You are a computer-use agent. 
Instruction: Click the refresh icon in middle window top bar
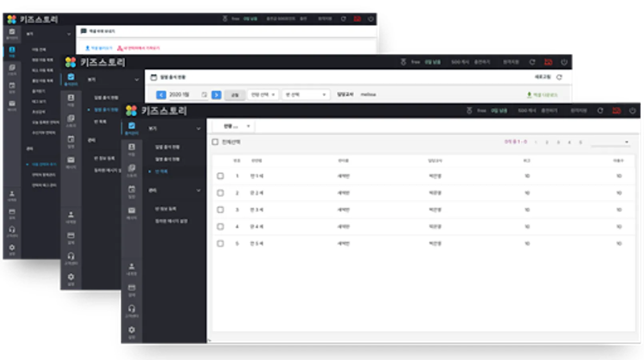tap(532, 62)
